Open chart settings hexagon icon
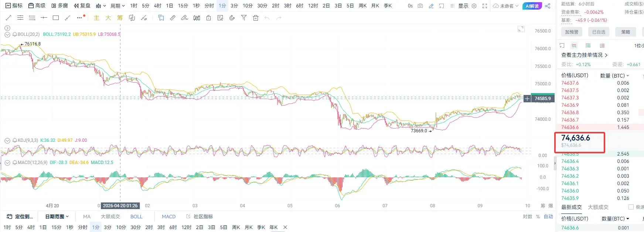The width and height of the screenshot is (644, 232). pos(474,6)
